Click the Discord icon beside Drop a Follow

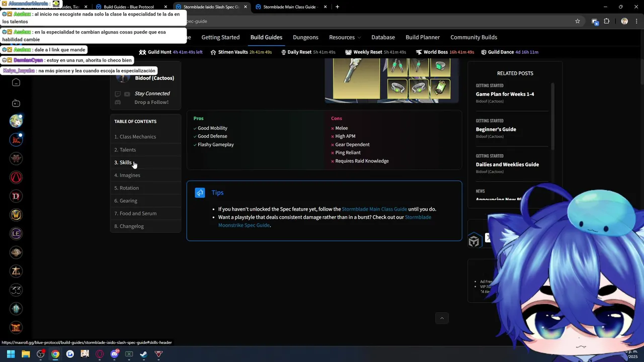pyautogui.click(x=118, y=102)
